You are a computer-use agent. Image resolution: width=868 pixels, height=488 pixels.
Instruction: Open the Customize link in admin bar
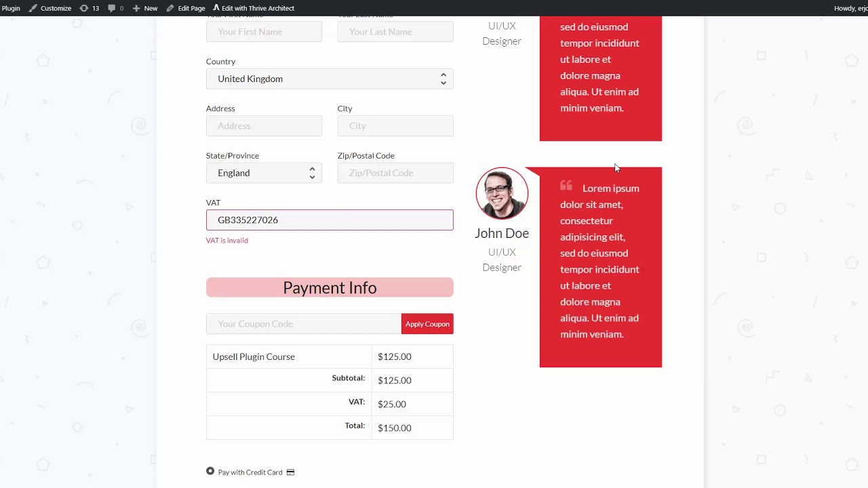point(50,8)
